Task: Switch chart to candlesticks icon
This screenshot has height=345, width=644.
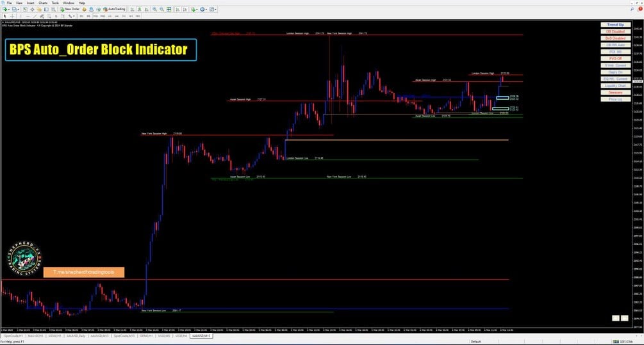Action: point(139,9)
